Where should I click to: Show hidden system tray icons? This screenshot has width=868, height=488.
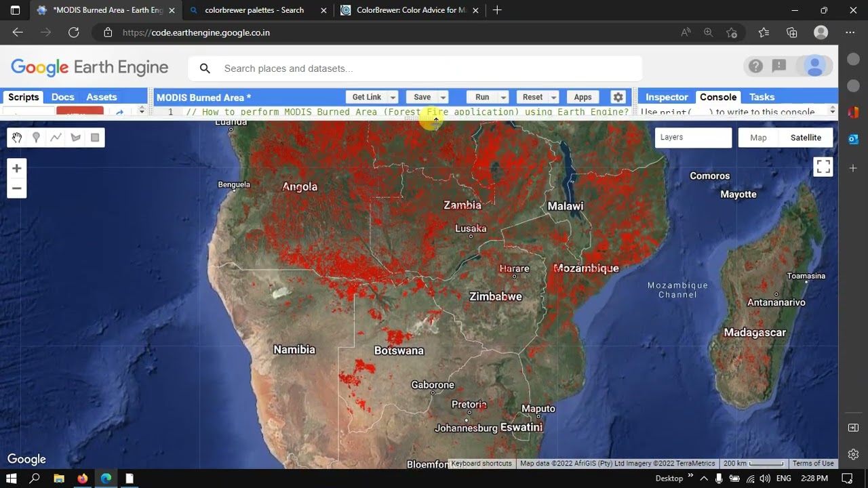(704, 479)
